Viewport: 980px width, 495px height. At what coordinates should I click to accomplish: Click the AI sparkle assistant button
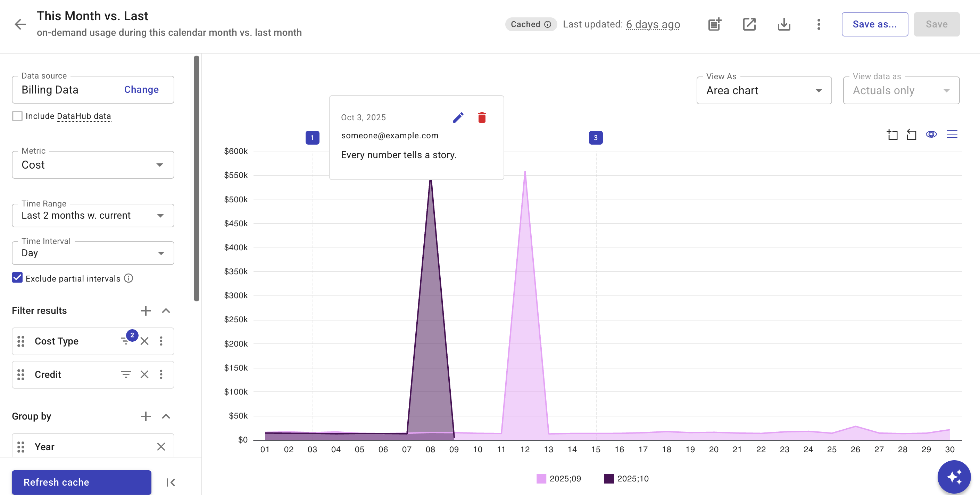pyautogui.click(x=954, y=476)
